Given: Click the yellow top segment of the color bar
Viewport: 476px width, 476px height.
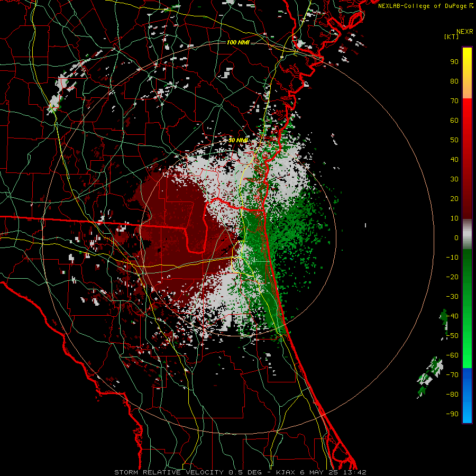Looking at the screenshot, I should (x=467, y=73).
